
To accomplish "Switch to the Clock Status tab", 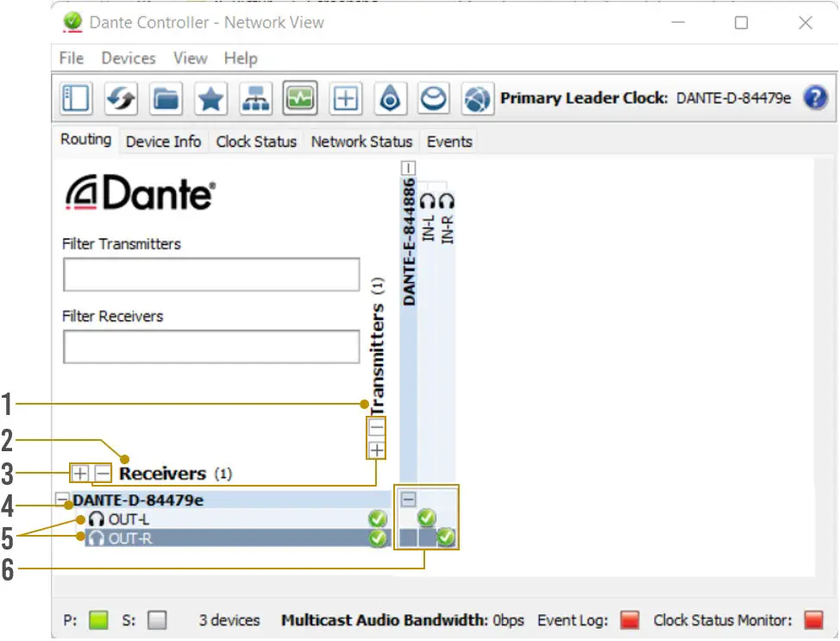I will coord(255,141).
